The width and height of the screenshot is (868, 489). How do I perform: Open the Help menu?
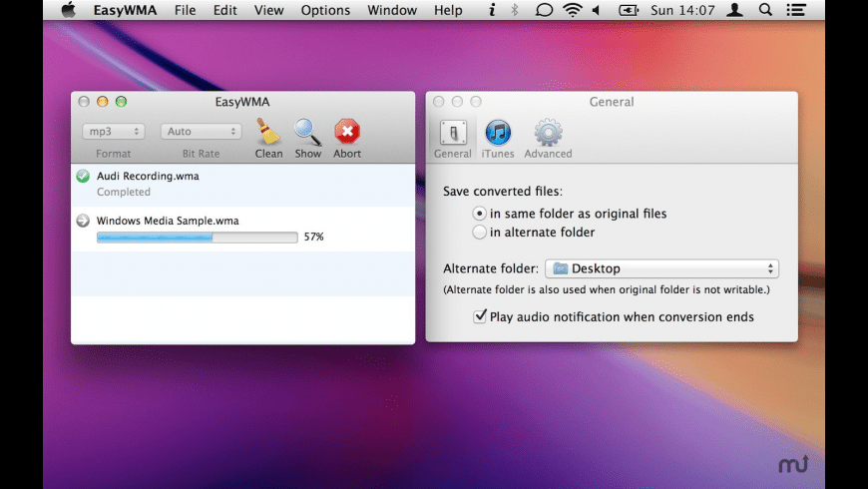448,10
